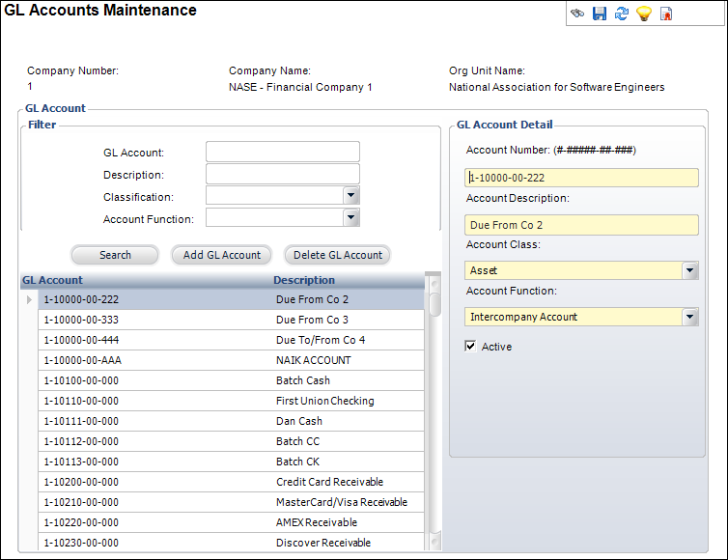Click the Search button
Screen dimensions: 728x560
[115, 255]
